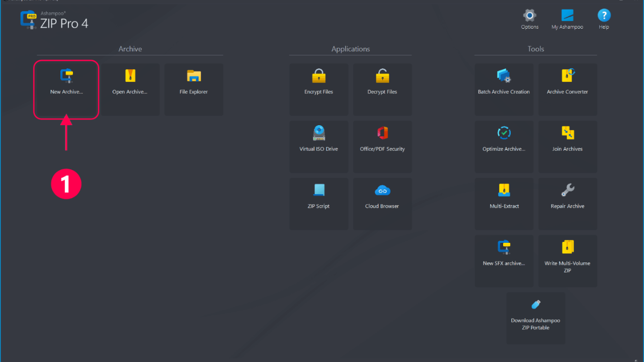Open the ZIP Script tile

[x=318, y=204]
